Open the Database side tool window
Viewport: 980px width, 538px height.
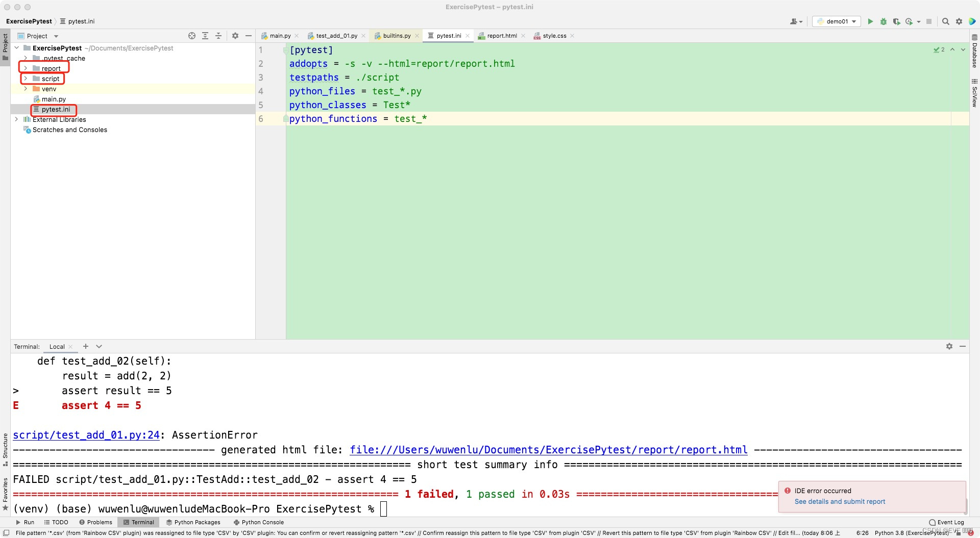tap(974, 51)
